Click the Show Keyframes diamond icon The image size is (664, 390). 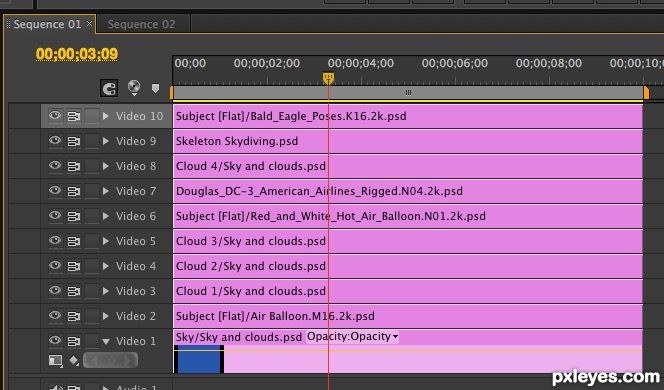click(74, 360)
